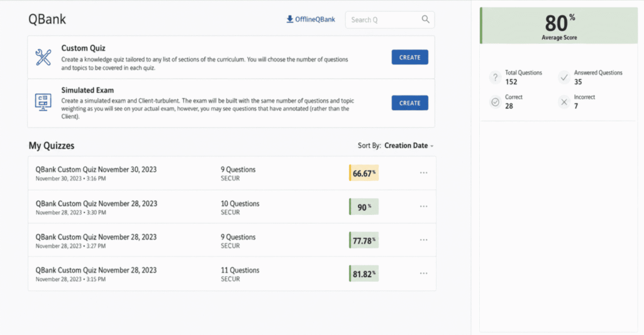Screen dimensions: 644x335
Task: Click the 90% score badge
Action: pyautogui.click(x=364, y=207)
